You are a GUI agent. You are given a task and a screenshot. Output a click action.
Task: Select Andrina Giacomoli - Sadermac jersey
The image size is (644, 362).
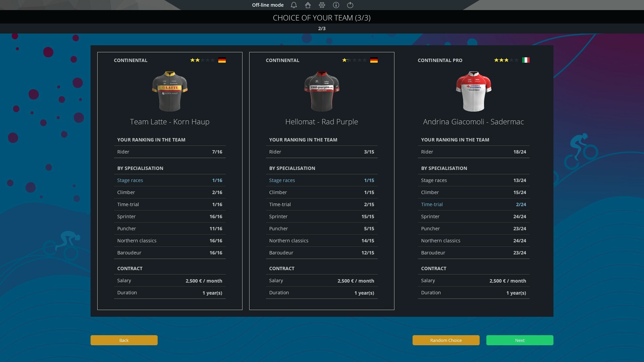(473, 90)
